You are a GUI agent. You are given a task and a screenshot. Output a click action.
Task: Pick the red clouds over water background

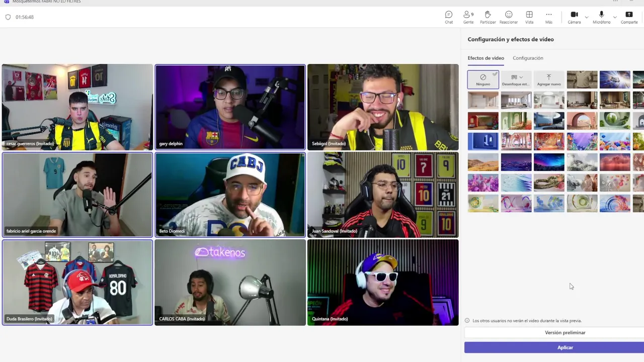click(615, 162)
